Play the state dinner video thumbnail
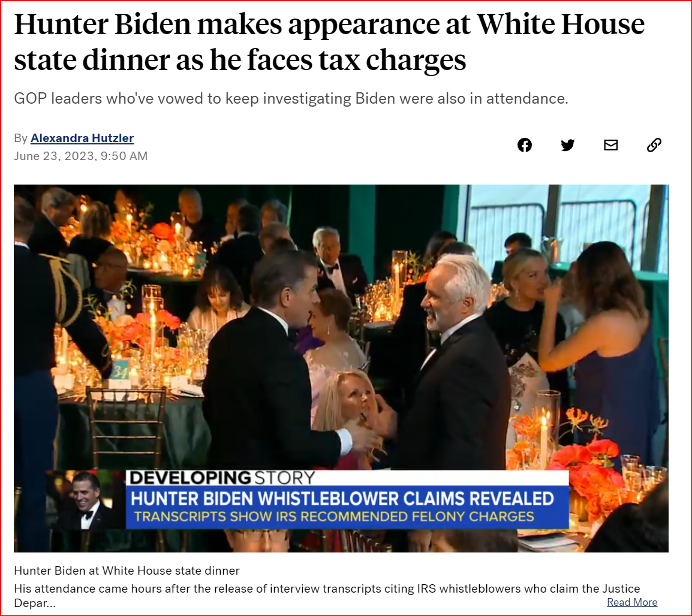This screenshot has height=616, width=692. 341,368
